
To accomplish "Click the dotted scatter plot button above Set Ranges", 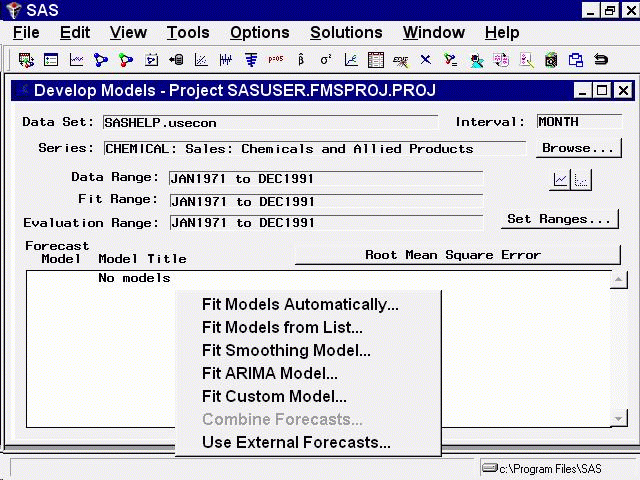I will (581, 179).
